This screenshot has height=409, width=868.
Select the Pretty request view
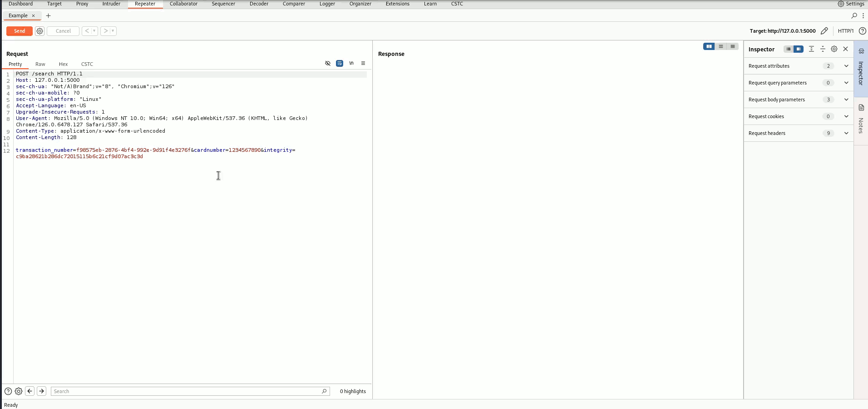point(15,64)
